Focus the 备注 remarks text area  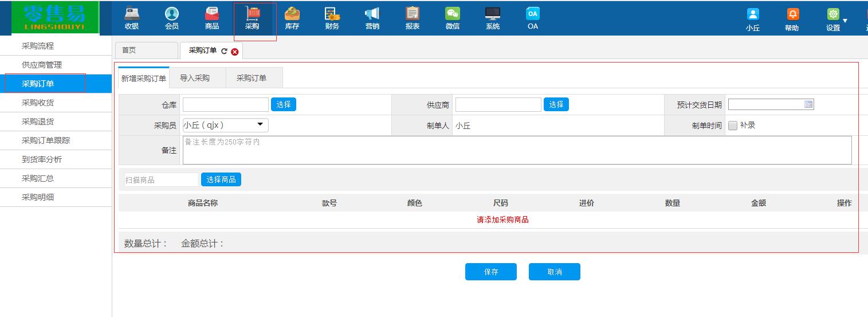pos(517,150)
